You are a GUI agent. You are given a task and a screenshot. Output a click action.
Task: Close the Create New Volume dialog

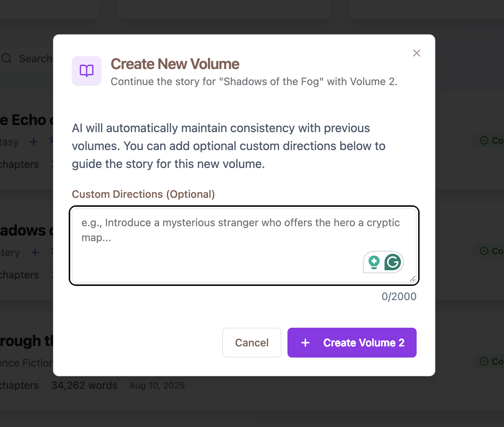click(417, 53)
